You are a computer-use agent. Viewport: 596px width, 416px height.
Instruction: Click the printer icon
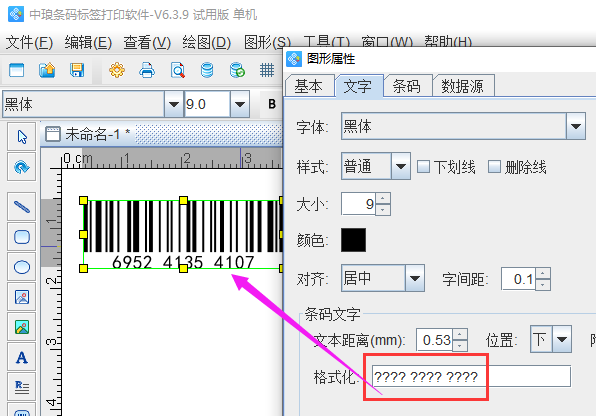147,70
